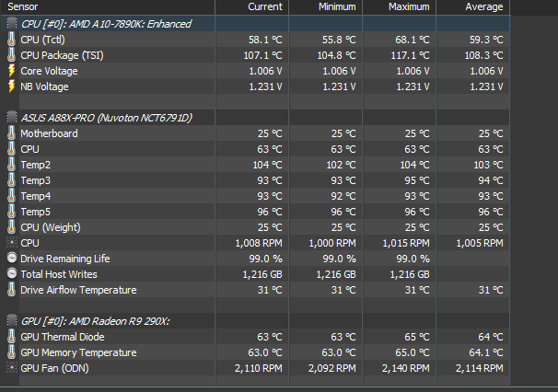Select the Motherboard row label
Screen dimensions: 558x392
pos(49,133)
